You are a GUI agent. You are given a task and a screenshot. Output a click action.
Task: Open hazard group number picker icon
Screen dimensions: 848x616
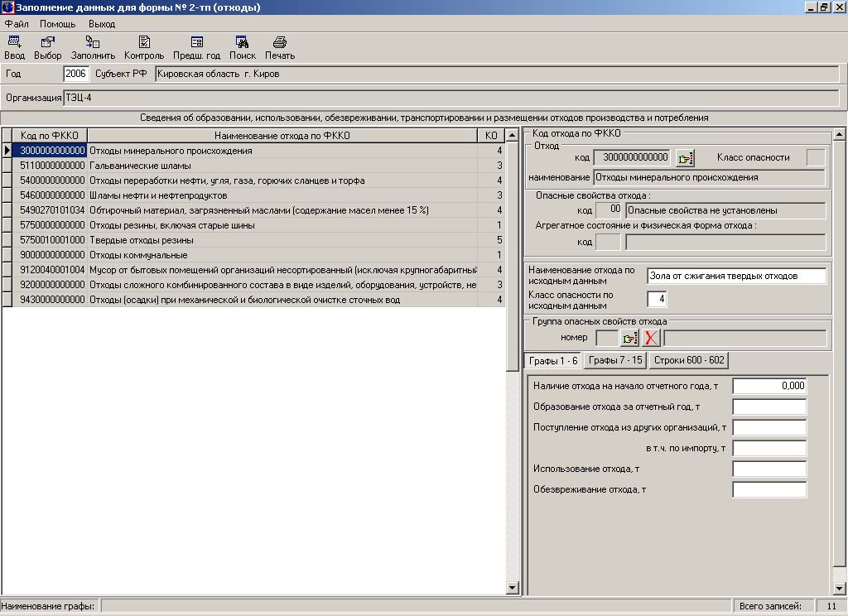[x=630, y=338]
